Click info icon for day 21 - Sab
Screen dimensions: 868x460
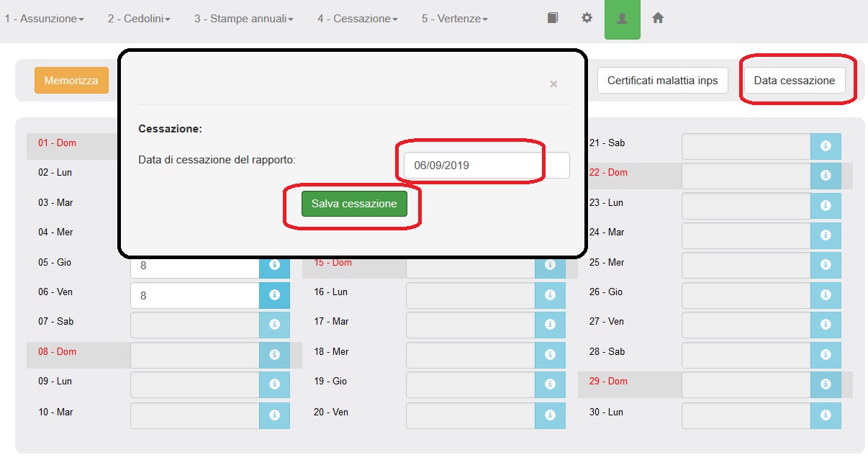(826, 146)
